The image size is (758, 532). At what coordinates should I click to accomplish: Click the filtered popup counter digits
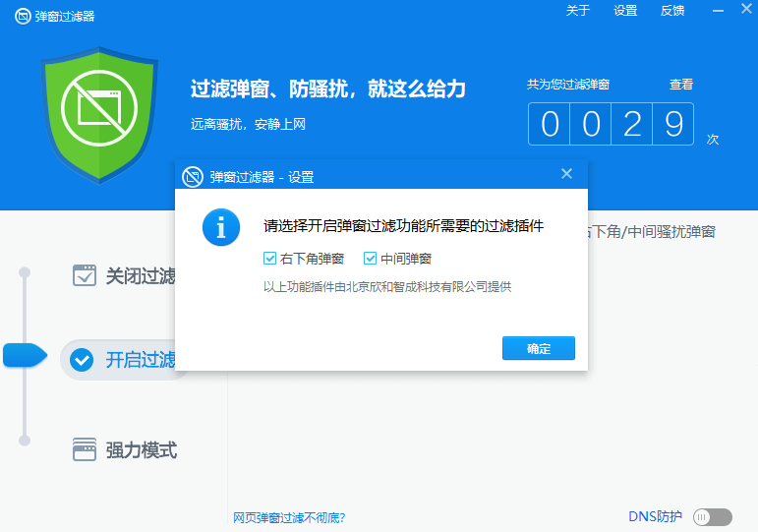point(611,124)
